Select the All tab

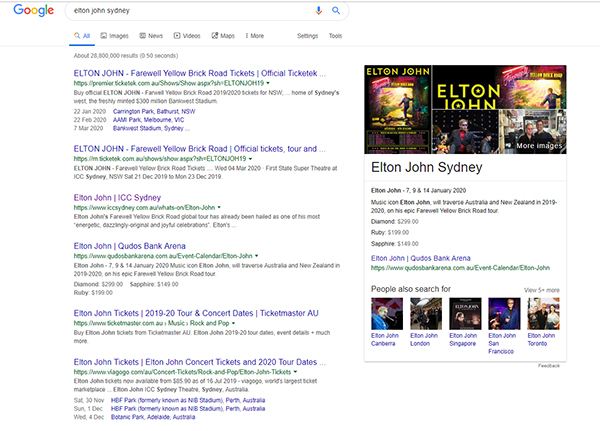click(82, 36)
